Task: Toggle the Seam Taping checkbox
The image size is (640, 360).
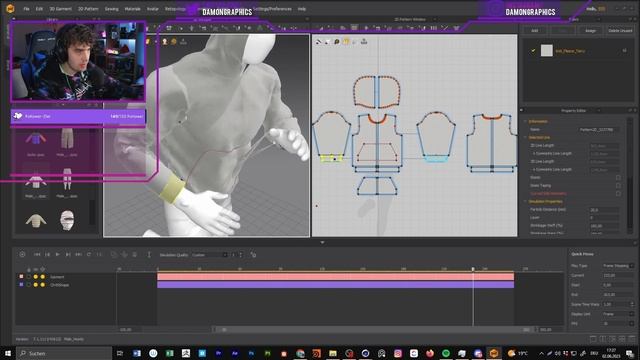Action: coord(618,185)
